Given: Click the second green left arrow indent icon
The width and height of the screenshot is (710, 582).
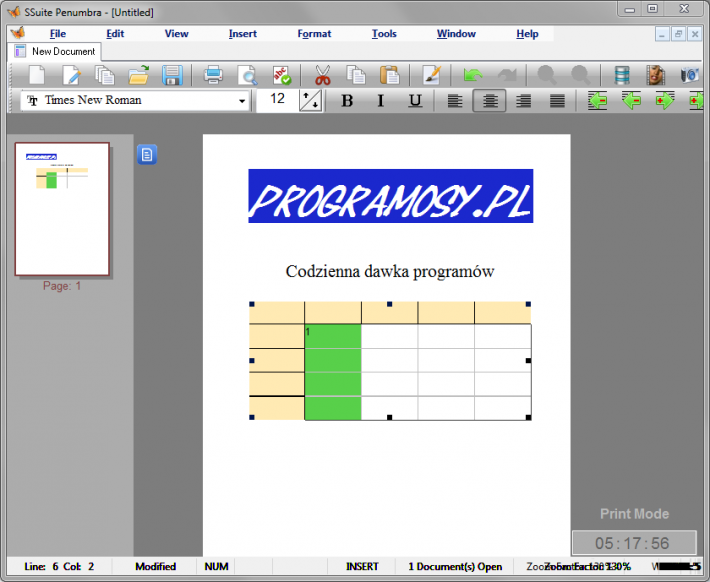Looking at the screenshot, I should [631, 100].
